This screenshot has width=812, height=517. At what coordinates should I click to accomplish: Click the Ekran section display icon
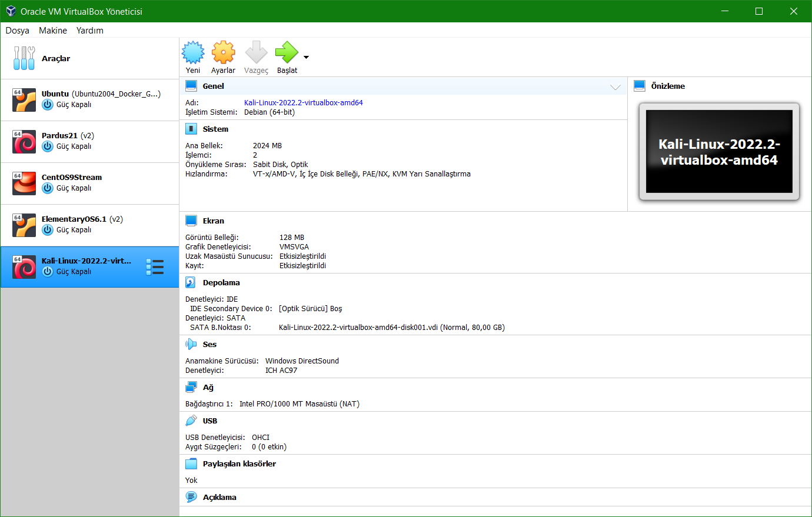pos(191,221)
